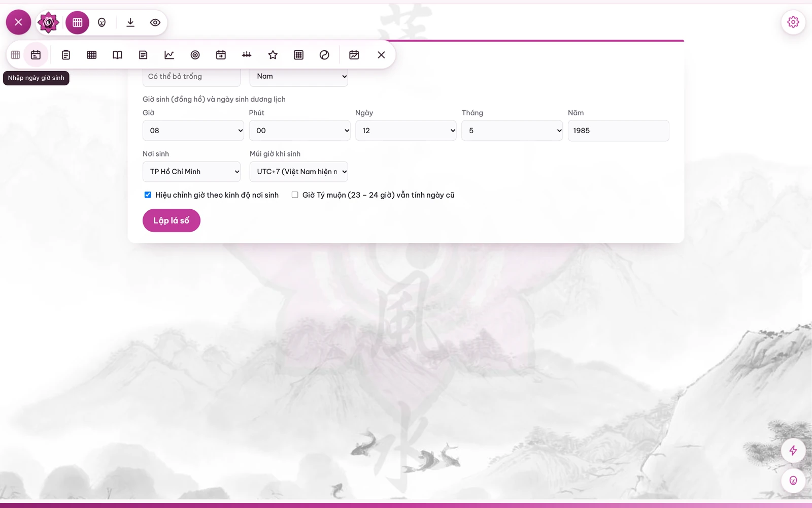Click the face icon button at bottom right
Screen dimensions: 812x508
coord(793,481)
